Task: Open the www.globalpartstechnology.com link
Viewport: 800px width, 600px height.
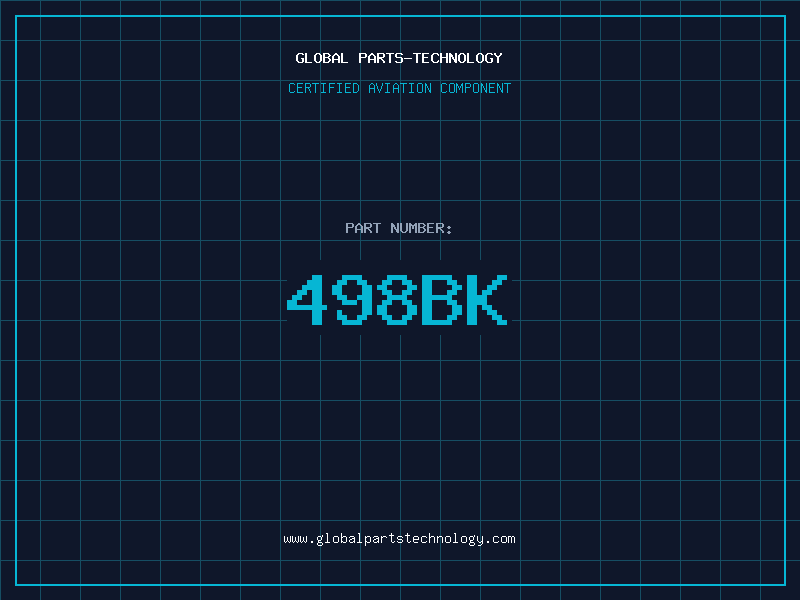Action: click(399, 539)
